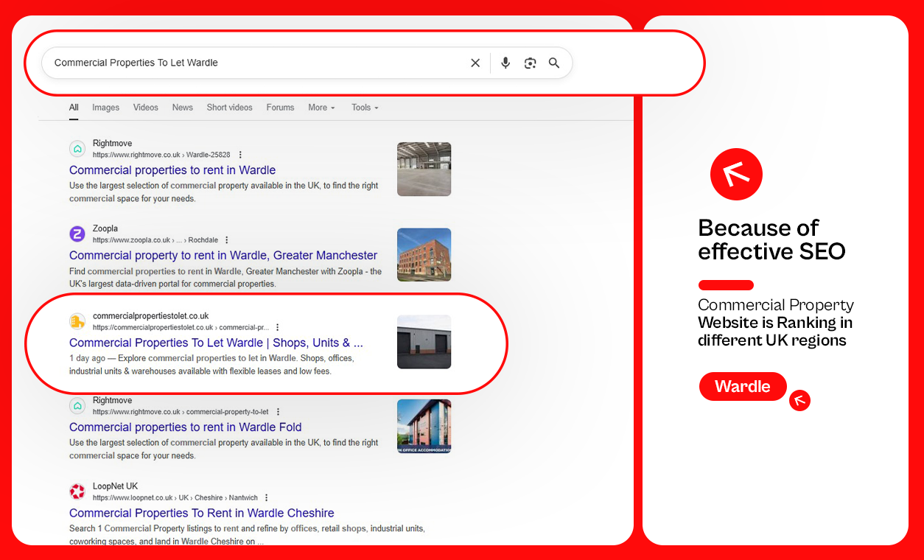Click the microphone voice search icon
The width and height of the screenshot is (924, 560).
(x=505, y=63)
